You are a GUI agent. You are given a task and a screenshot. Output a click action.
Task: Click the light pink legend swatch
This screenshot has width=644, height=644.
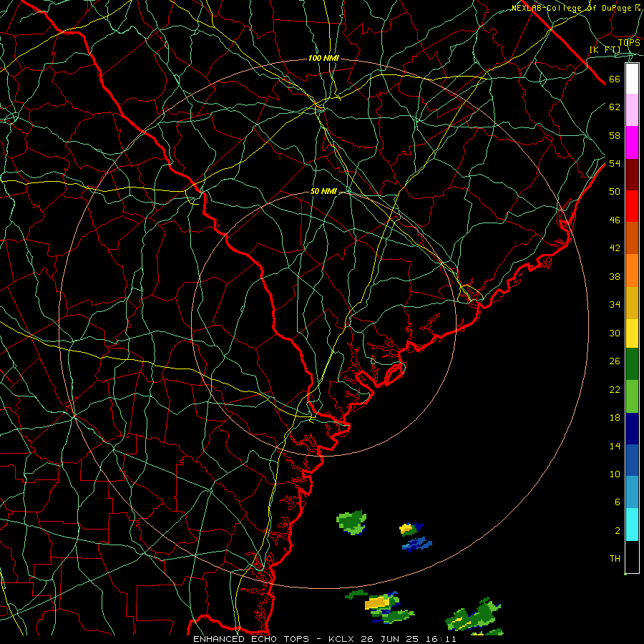point(632,110)
